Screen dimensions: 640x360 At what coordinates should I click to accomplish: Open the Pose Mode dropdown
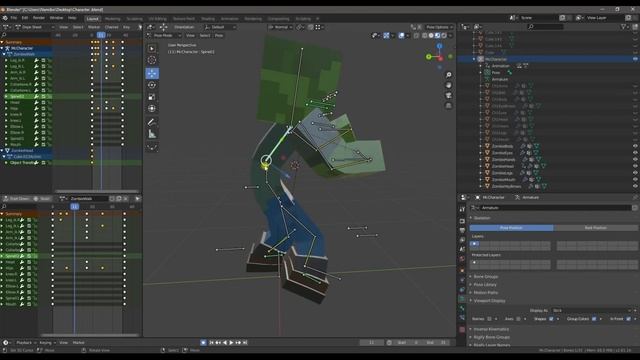pyautogui.click(x=163, y=36)
